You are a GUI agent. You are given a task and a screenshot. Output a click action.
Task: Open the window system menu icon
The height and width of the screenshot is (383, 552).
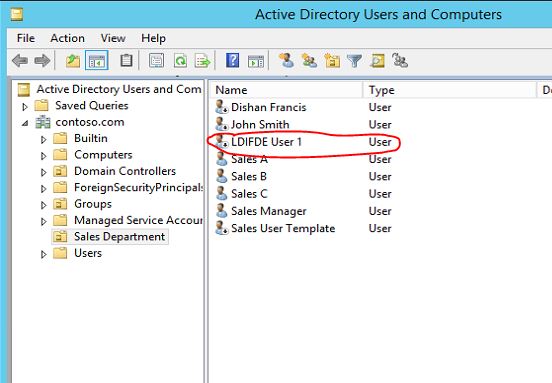[17, 15]
